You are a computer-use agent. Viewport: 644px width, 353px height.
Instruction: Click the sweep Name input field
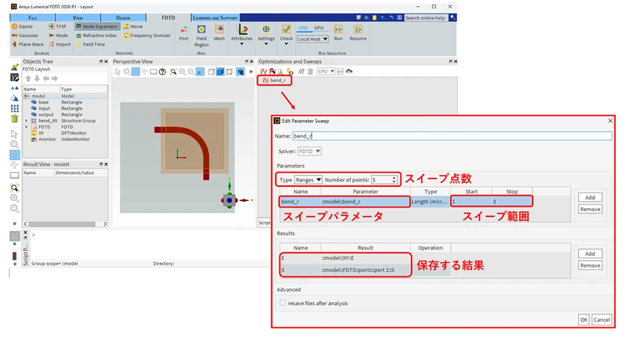452,136
